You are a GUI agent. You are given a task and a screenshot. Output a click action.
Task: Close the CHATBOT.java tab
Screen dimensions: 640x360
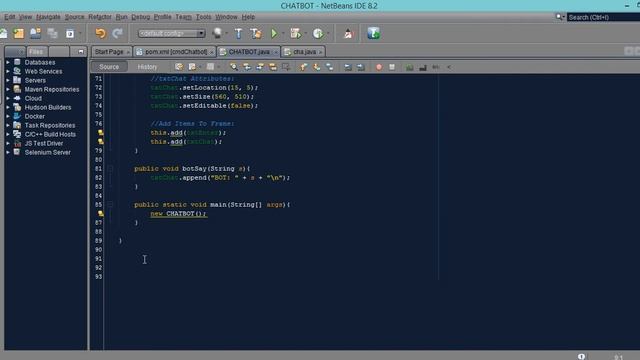coord(276,52)
